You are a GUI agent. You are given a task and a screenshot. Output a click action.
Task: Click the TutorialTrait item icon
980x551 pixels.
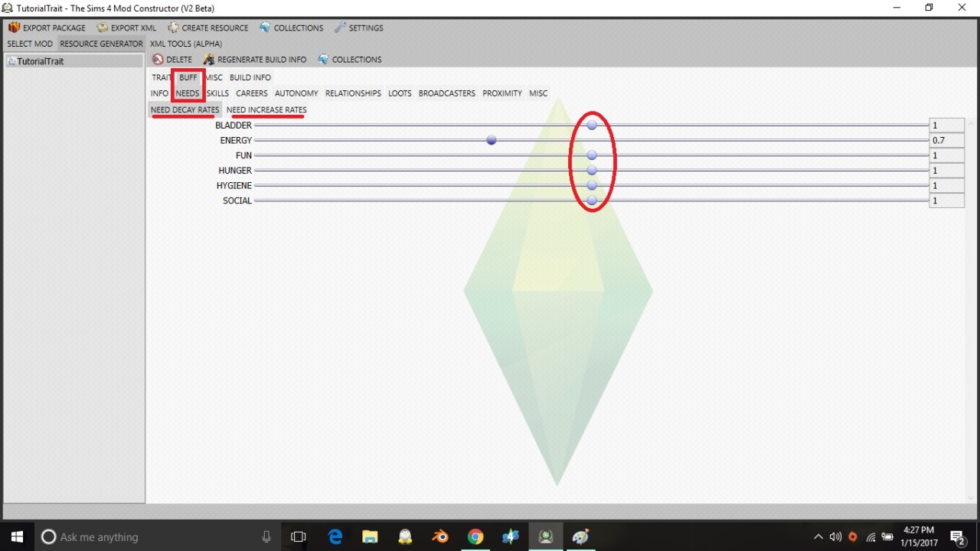(x=11, y=61)
